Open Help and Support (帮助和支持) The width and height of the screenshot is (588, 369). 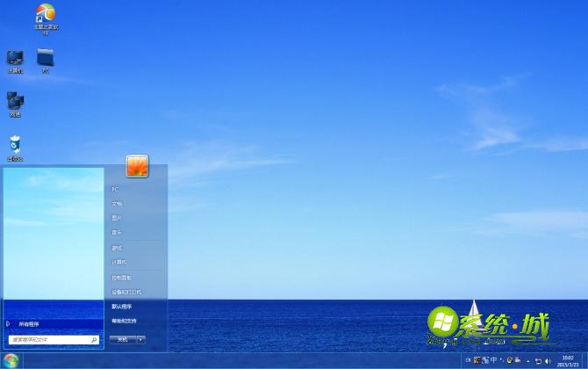coord(124,321)
